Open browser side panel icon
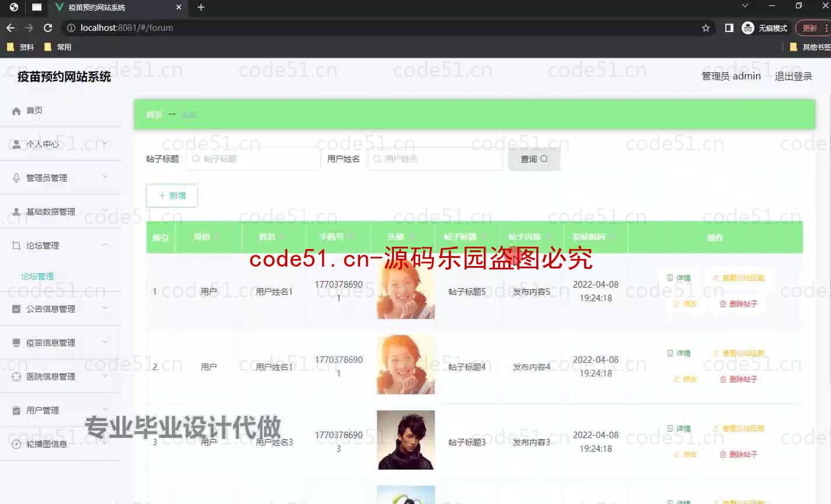This screenshot has width=831, height=504. coord(729,27)
